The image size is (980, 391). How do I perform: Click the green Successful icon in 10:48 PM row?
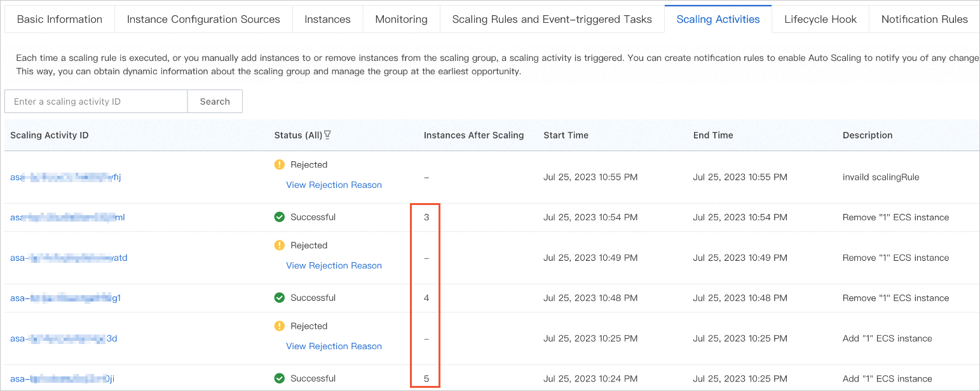tap(279, 298)
